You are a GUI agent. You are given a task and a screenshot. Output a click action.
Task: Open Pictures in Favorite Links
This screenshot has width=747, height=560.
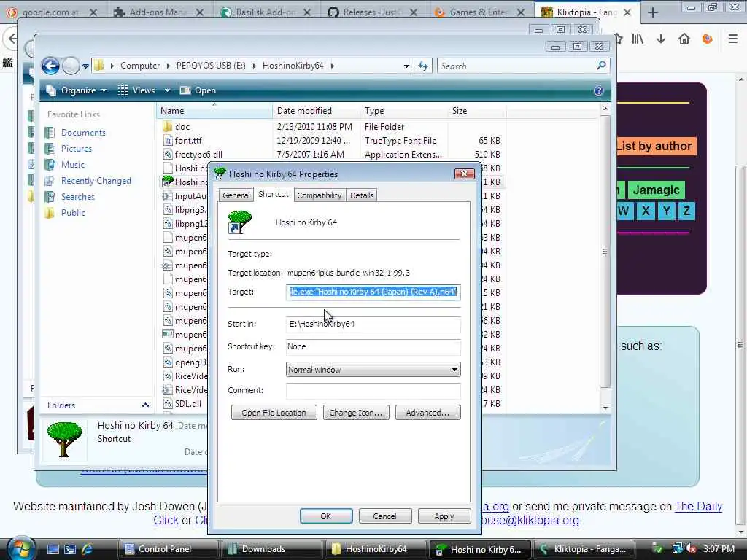click(76, 149)
